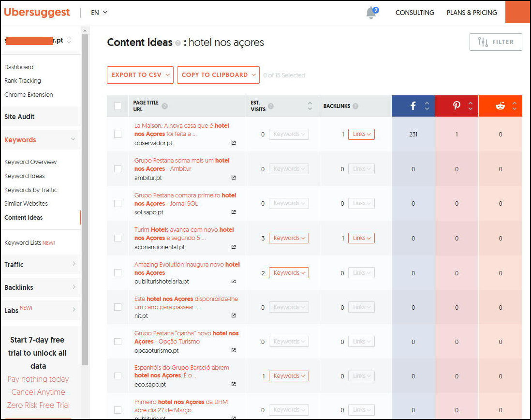
Task: Click the sidebar vertical scrollbar
Action: coord(85,200)
